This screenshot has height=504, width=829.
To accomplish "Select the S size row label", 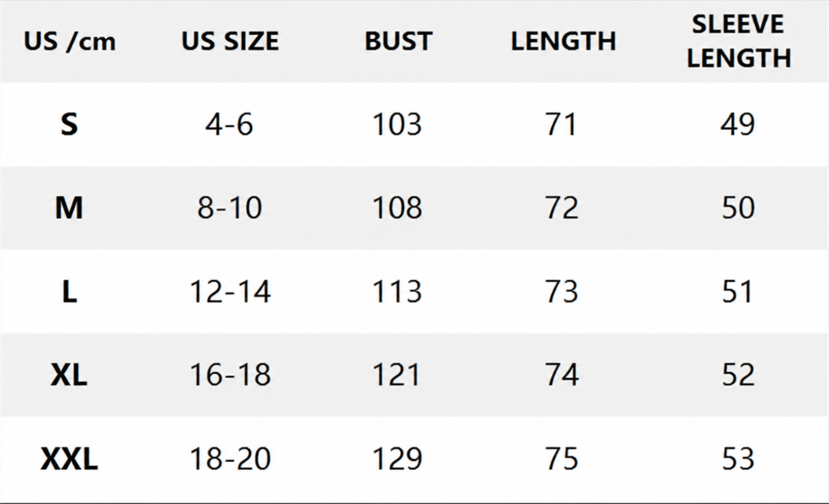I will tap(69, 124).
